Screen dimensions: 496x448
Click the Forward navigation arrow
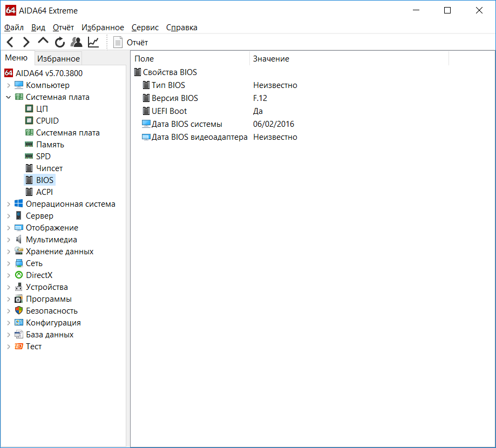point(26,42)
